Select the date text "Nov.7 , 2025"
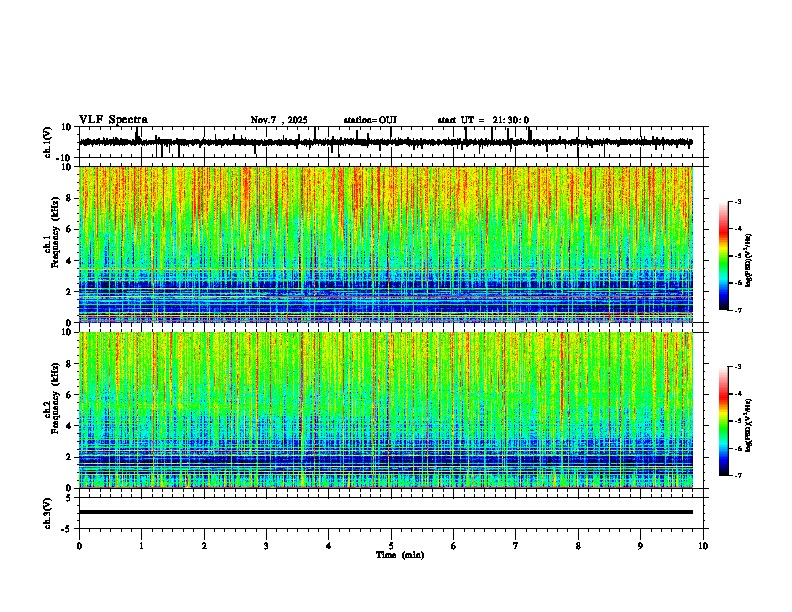 [279, 120]
